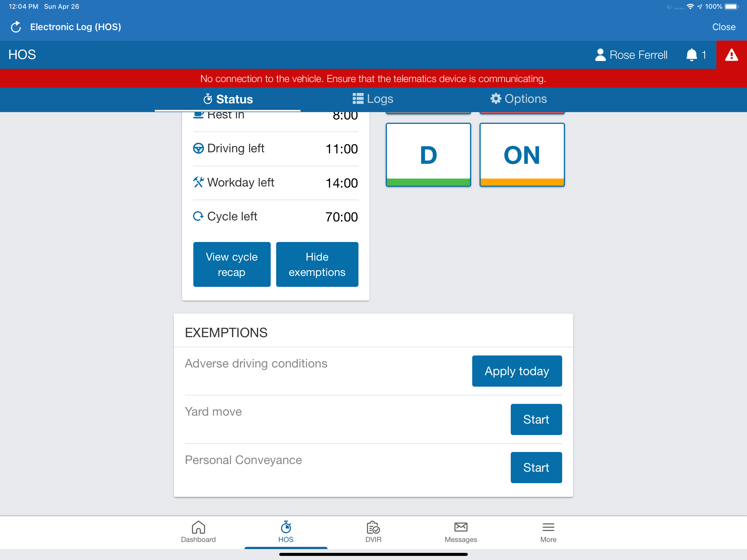Open the Rose Ferrell user profile
747x560 pixels.
631,55
